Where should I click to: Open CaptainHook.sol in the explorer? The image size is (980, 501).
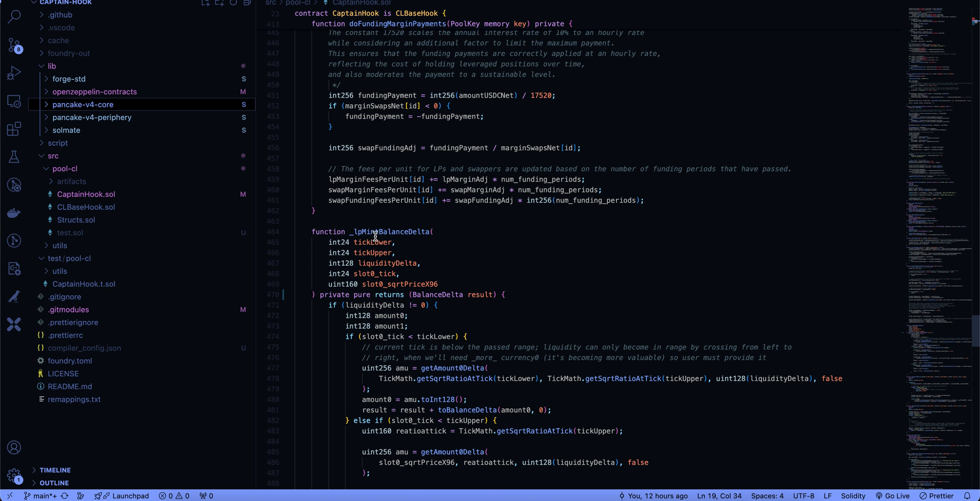142,194
